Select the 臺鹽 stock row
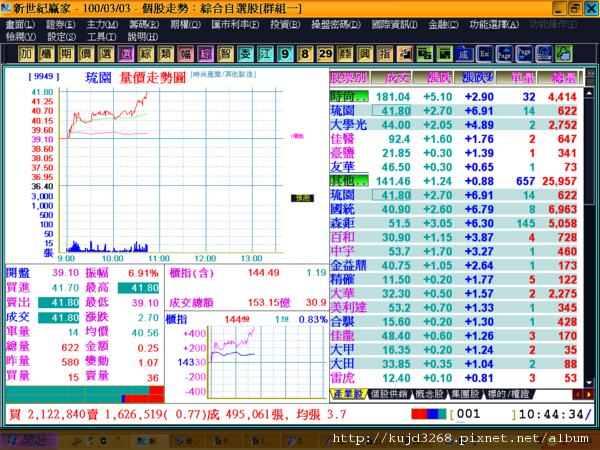This screenshot has height=450, width=600. tap(456, 153)
